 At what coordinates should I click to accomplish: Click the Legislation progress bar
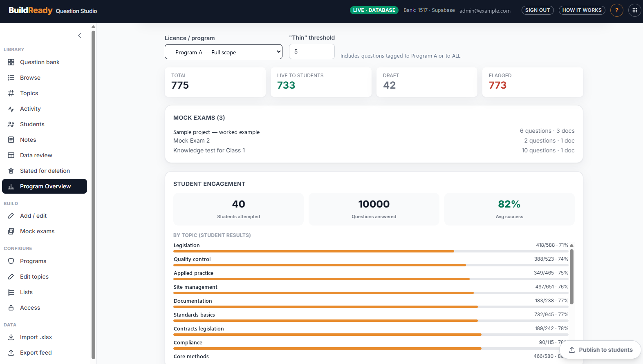[371, 251]
